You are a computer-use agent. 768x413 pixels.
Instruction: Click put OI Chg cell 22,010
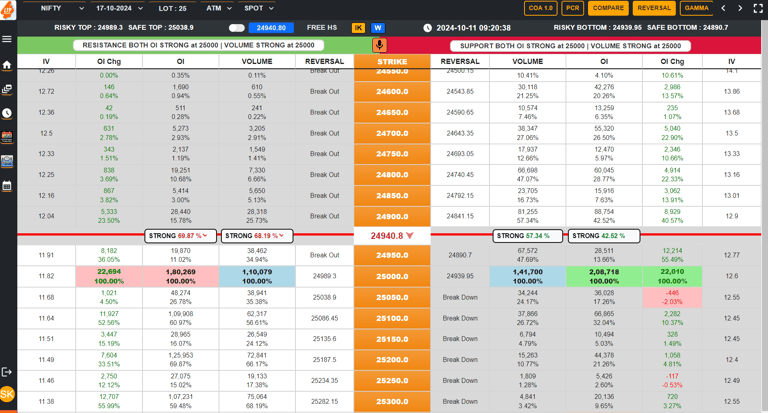(672, 276)
